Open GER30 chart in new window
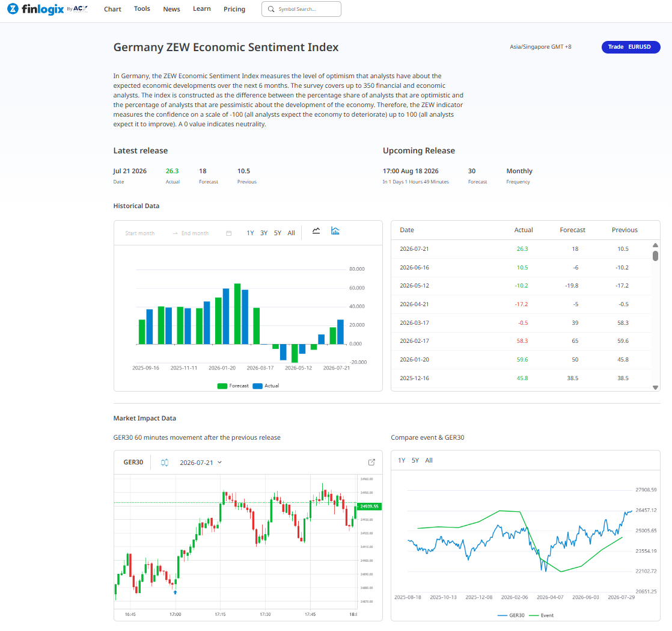Screen dimensions: 672x631 [371, 463]
